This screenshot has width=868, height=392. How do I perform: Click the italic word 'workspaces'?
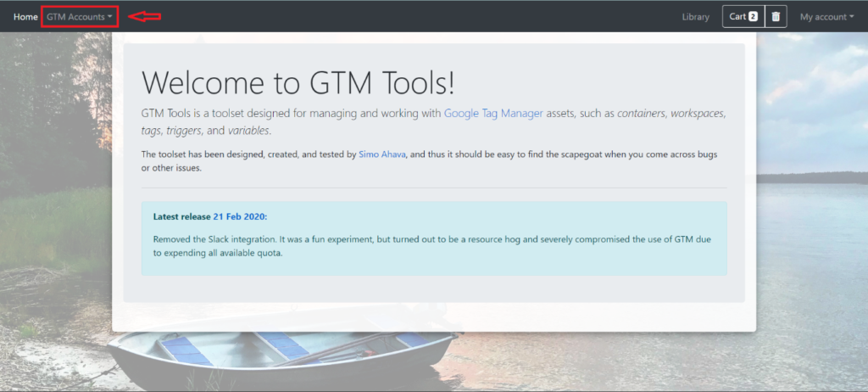pyautogui.click(x=698, y=113)
